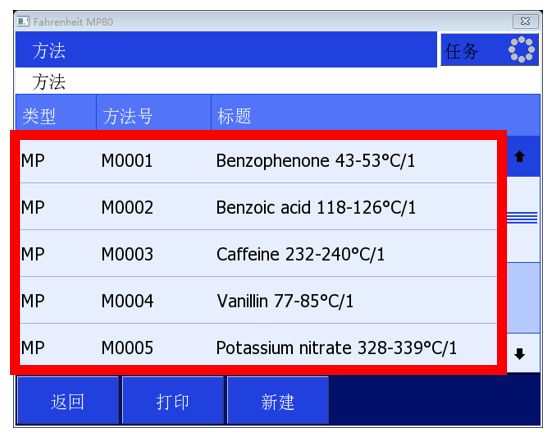Click the 返回 back button
553x436 pixels.
[x=68, y=400]
